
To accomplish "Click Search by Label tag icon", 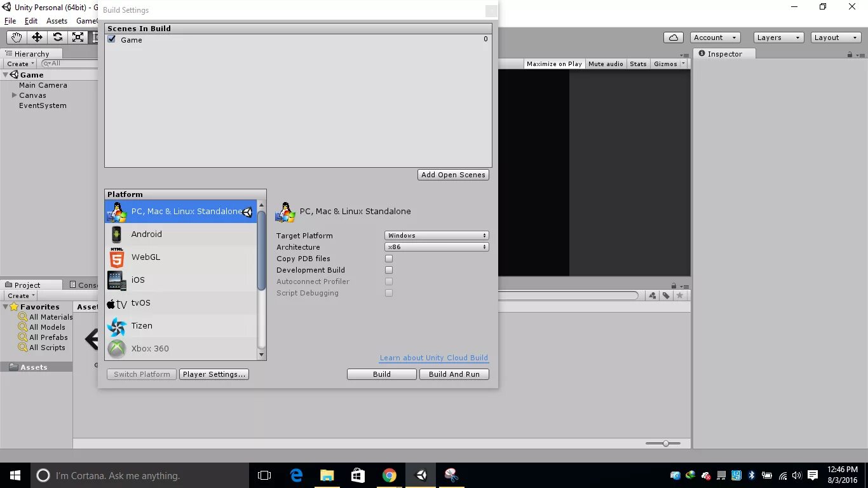I will [666, 295].
